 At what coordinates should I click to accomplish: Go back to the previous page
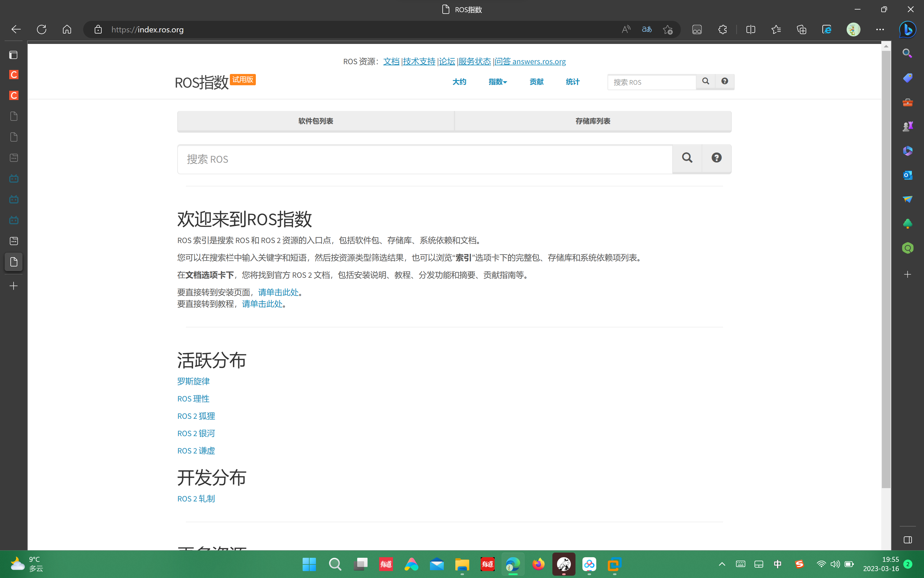[16, 29]
